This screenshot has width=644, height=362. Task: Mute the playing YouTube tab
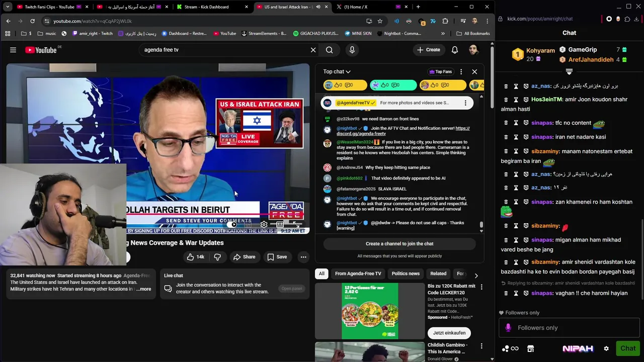click(x=318, y=7)
